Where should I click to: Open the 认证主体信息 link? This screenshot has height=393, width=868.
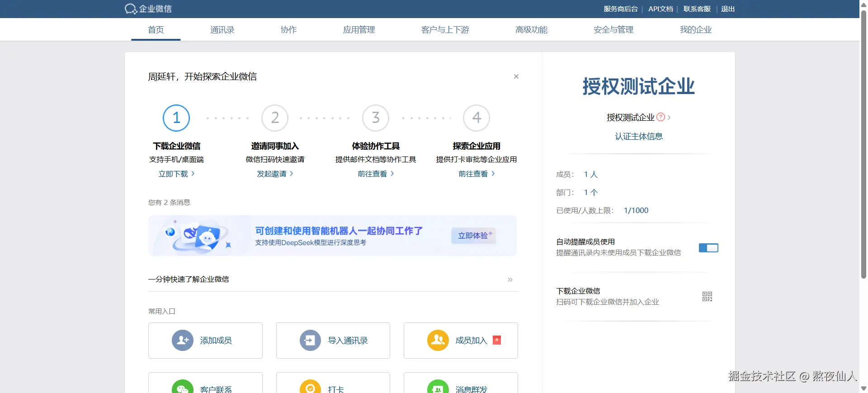639,137
